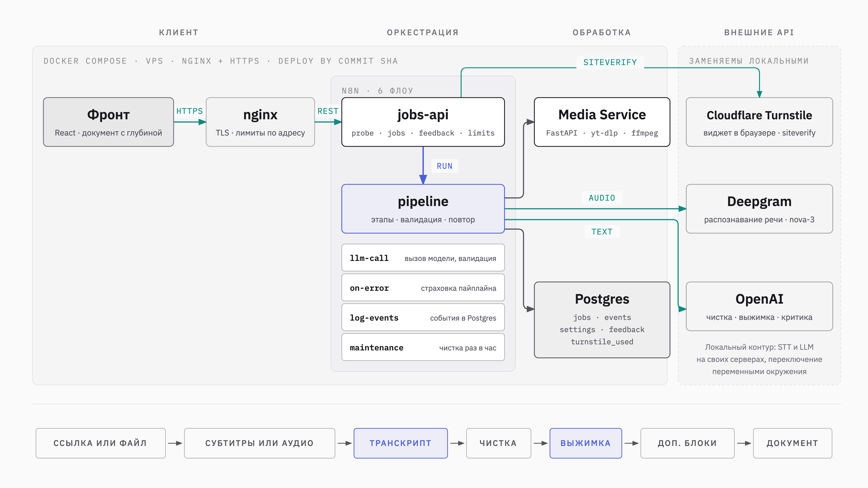Image resolution: width=868 pixels, height=488 pixels.
Task: Select the ССЫЛКА ИЛИ ФАЙЛ step
Action: click(x=100, y=443)
